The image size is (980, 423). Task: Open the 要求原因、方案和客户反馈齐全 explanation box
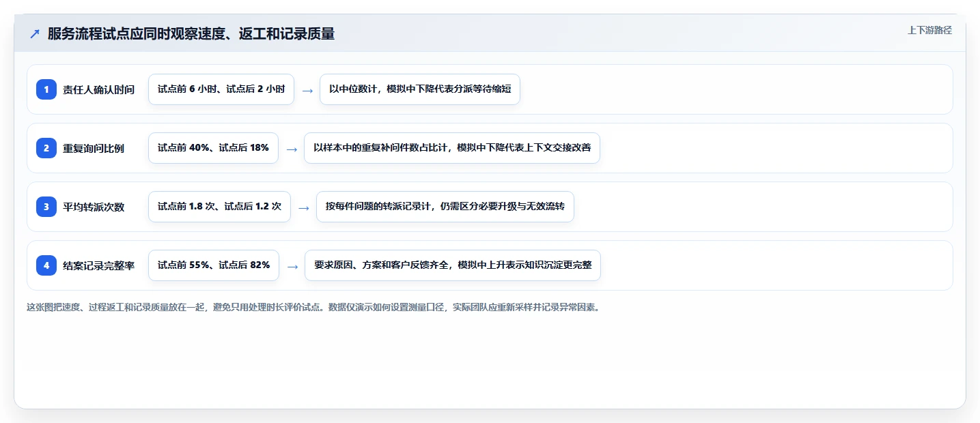point(453,265)
